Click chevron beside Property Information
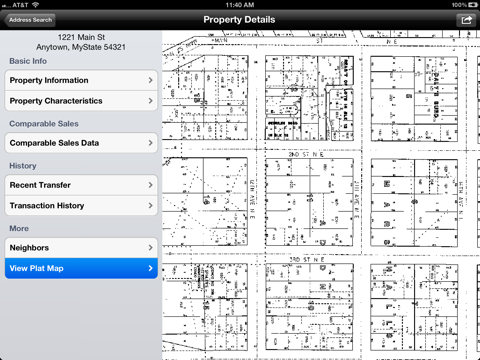The image size is (480, 360). (150, 80)
